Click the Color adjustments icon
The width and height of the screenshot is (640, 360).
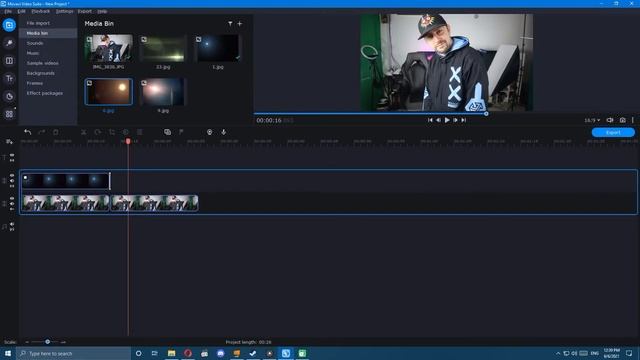pos(126,132)
